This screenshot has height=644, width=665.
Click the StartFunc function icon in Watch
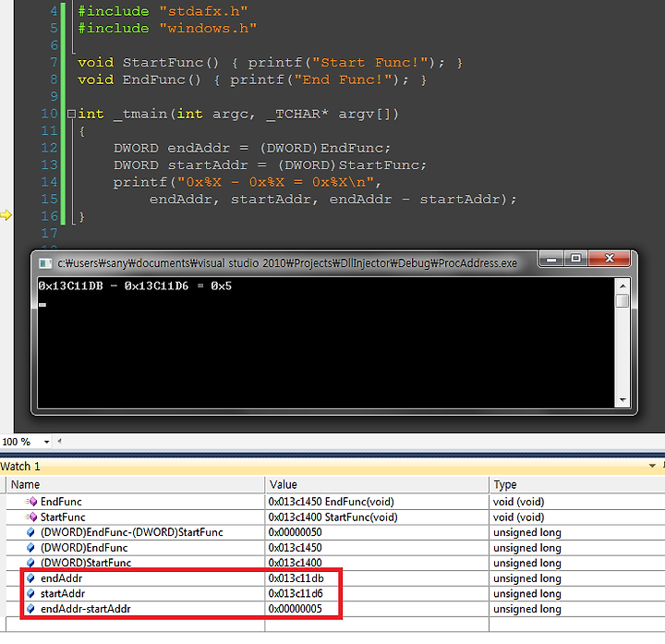(31, 516)
